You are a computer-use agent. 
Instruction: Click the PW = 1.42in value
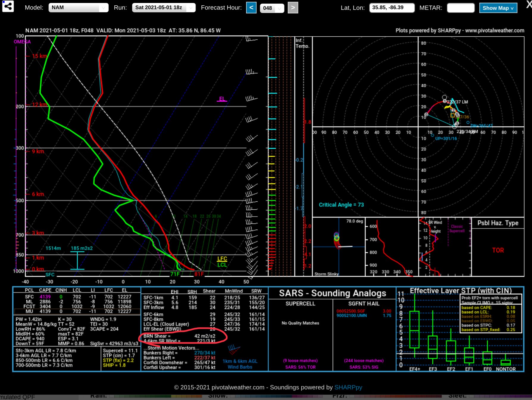coord(29,319)
